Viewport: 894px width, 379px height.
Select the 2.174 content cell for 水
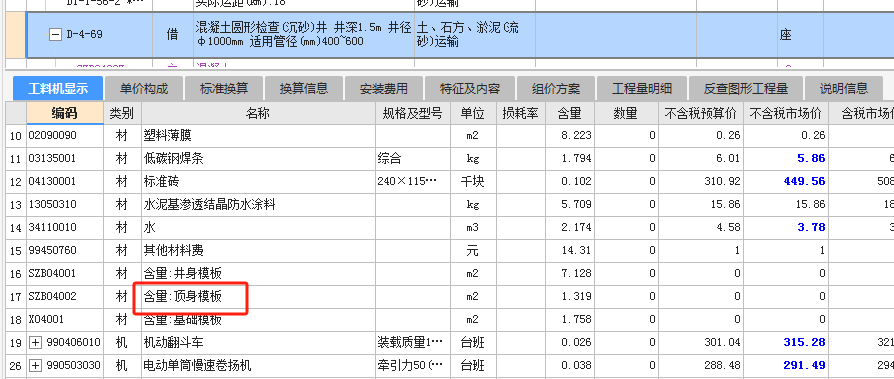pyautogui.click(x=569, y=227)
